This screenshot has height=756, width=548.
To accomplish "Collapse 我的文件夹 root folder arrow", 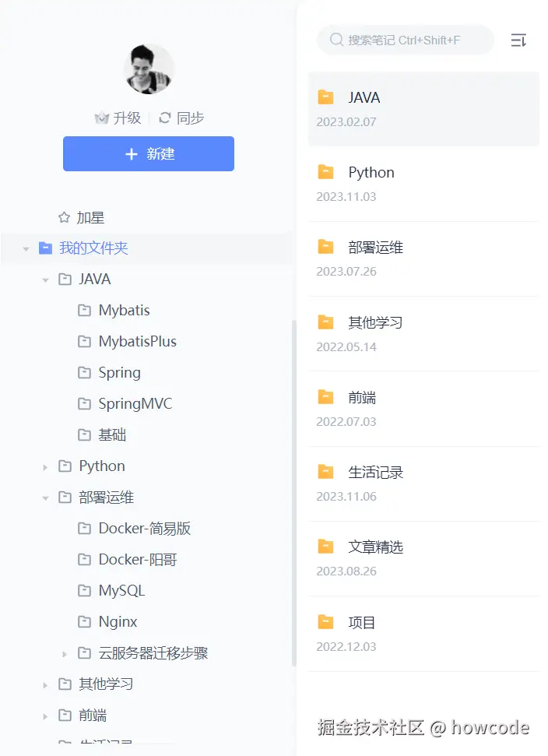I will (26, 249).
